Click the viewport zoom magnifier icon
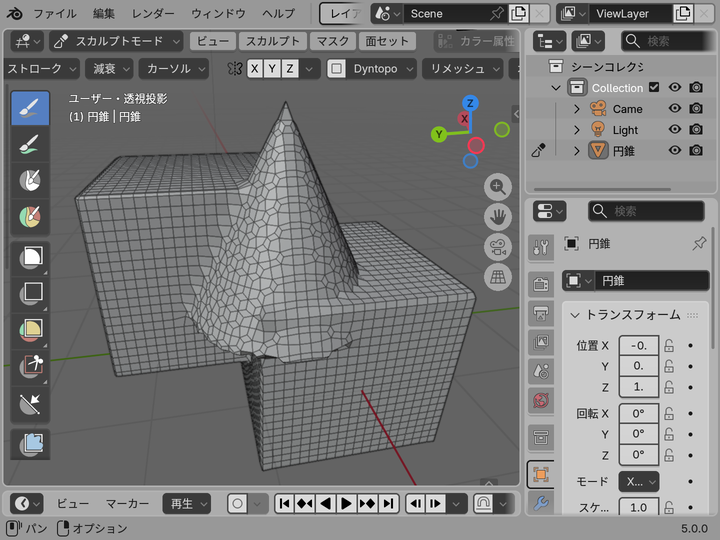Viewport: 720px width, 540px height. pos(498,187)
